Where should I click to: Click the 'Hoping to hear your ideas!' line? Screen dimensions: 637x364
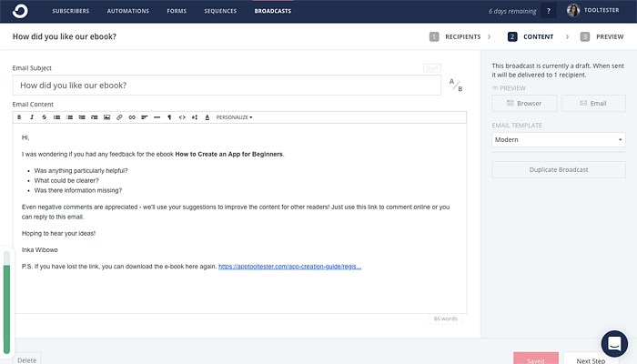(58, 234)
